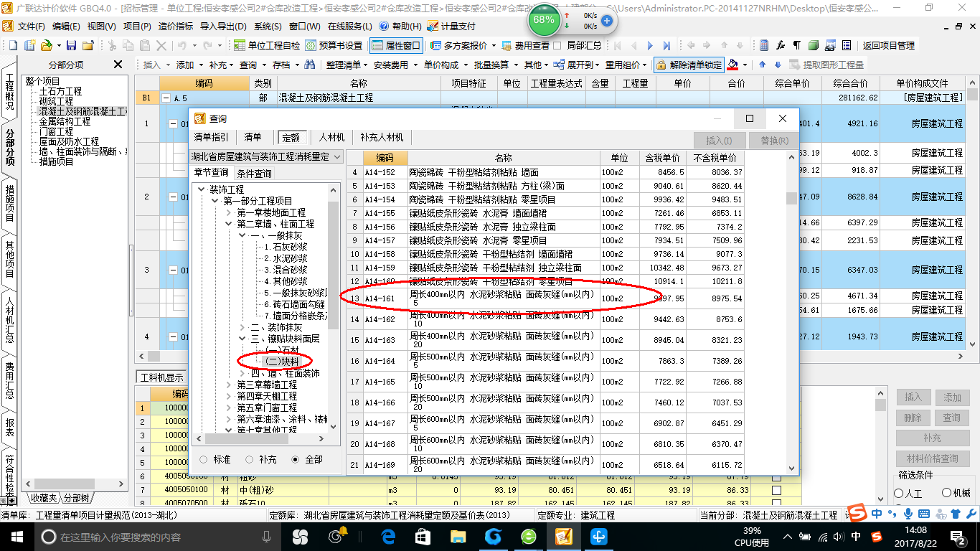The width and height of the screenshot is (980, 551).
Task: Expand the 二、装饰抹灰 tree node
Action: click(x=242, y=328)
